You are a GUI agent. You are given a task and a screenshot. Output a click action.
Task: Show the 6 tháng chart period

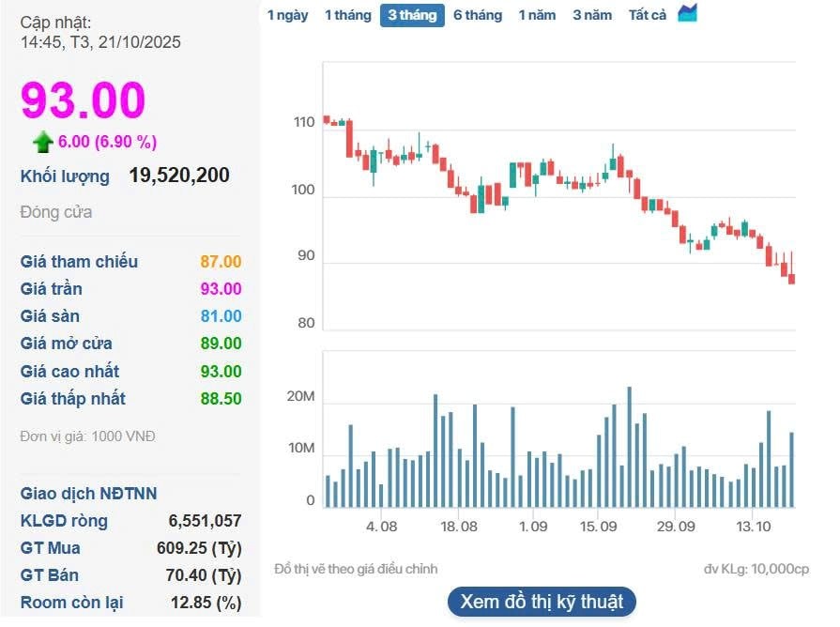pyautogui.click(x=478, y=15)
